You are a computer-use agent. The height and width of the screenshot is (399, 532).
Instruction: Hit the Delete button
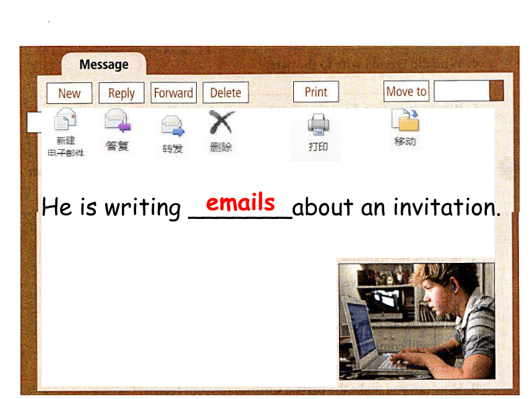tap(226, 92)
